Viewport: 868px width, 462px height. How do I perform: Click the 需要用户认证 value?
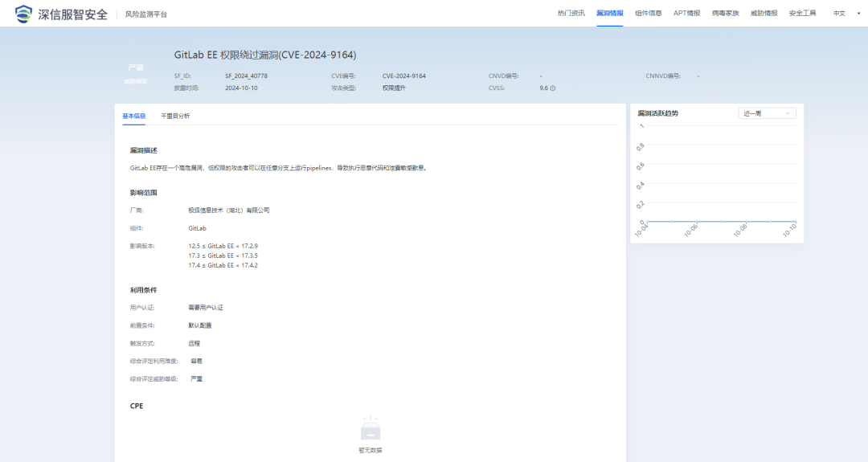coord(206,308)
